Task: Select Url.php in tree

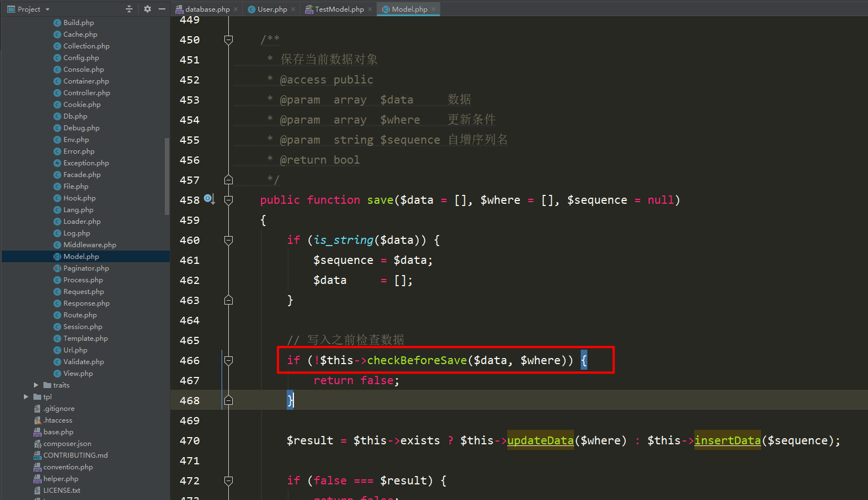Action: 75,350
